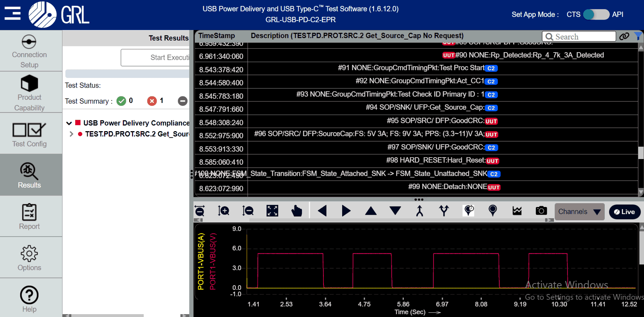This screenshot has height=317, width=644.
Task: Click the link chain icon
Action: (x=624, y=36)
